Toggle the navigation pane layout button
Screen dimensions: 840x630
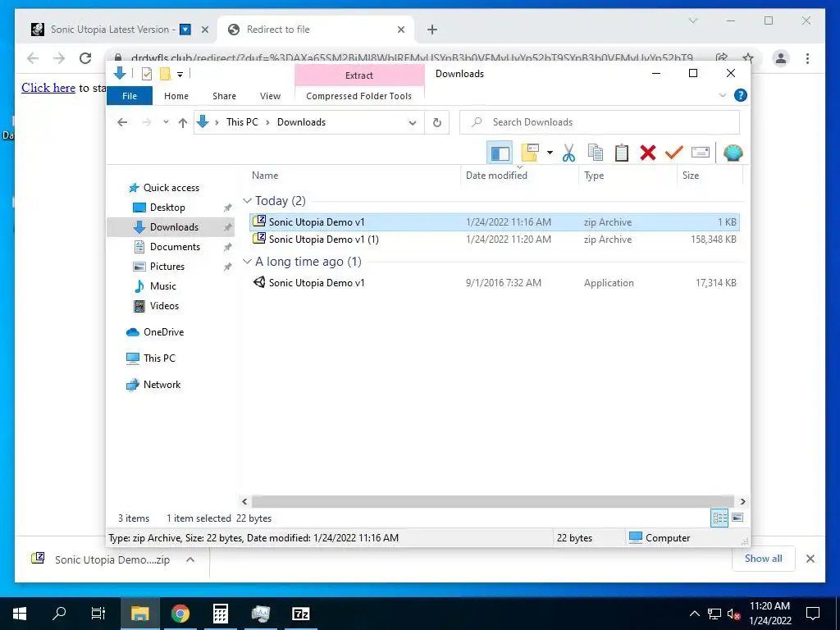tap(500, 153)
